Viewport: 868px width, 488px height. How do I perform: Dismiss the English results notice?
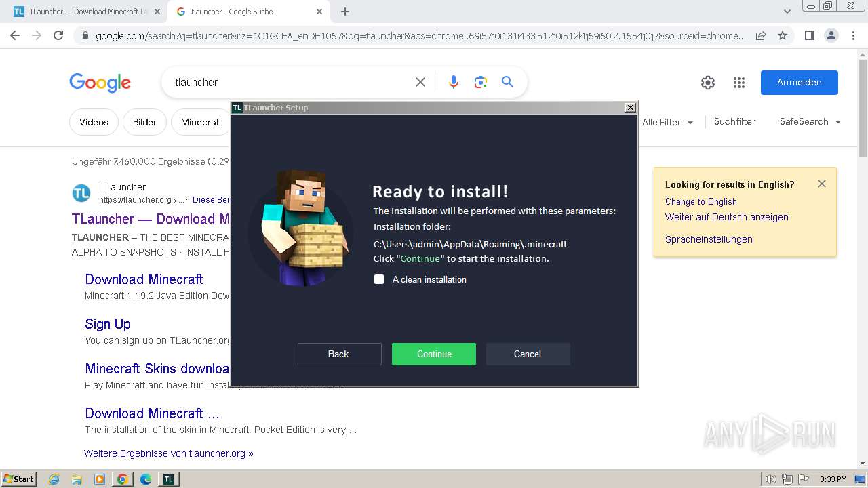[x=822, y=184]
